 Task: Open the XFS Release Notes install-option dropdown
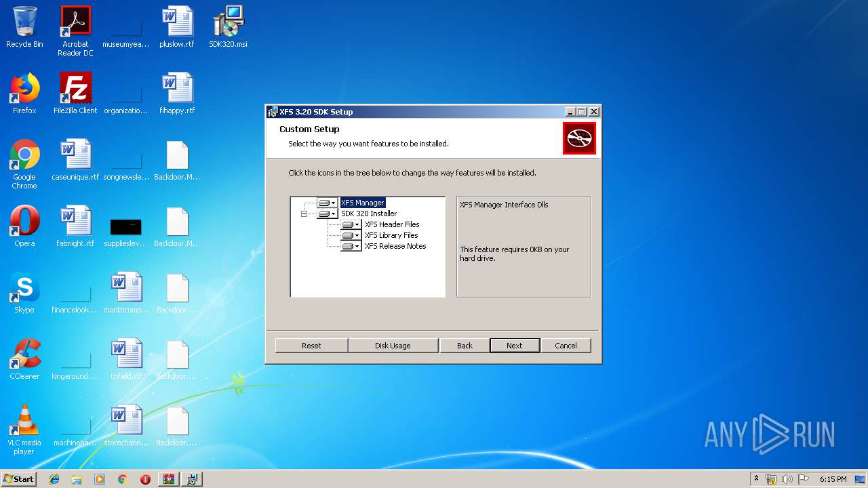click(x=351, y=246)
